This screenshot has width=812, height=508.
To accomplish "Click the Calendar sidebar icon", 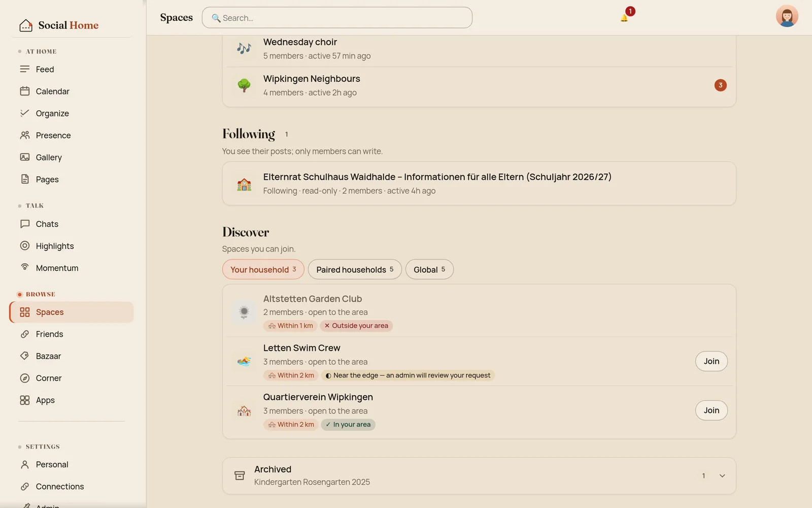I will point(25,91).
